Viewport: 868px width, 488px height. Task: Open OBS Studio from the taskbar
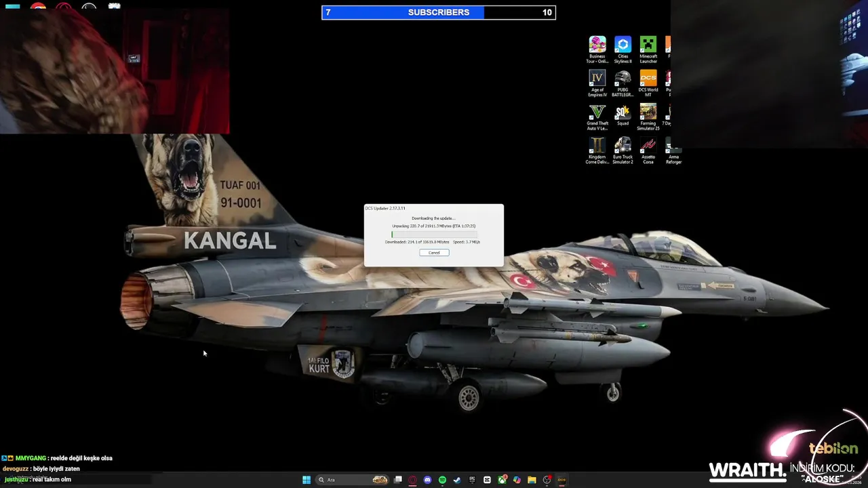(x=547, y=480)
